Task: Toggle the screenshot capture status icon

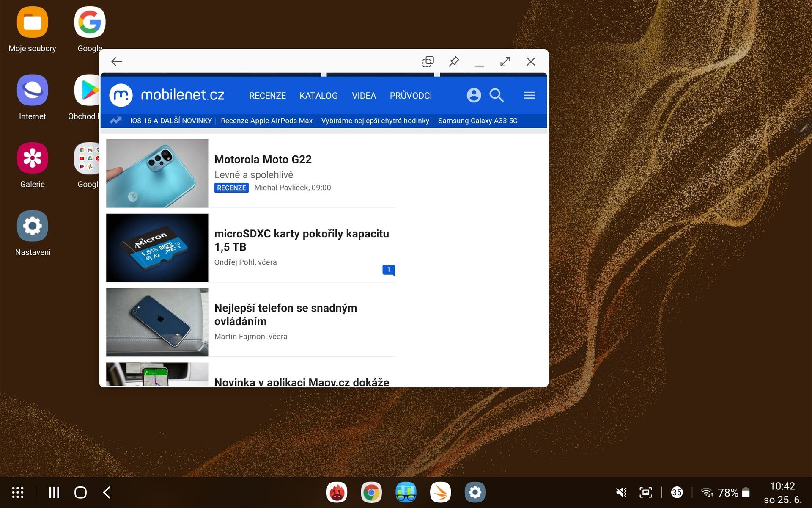Action: point(645,492)
